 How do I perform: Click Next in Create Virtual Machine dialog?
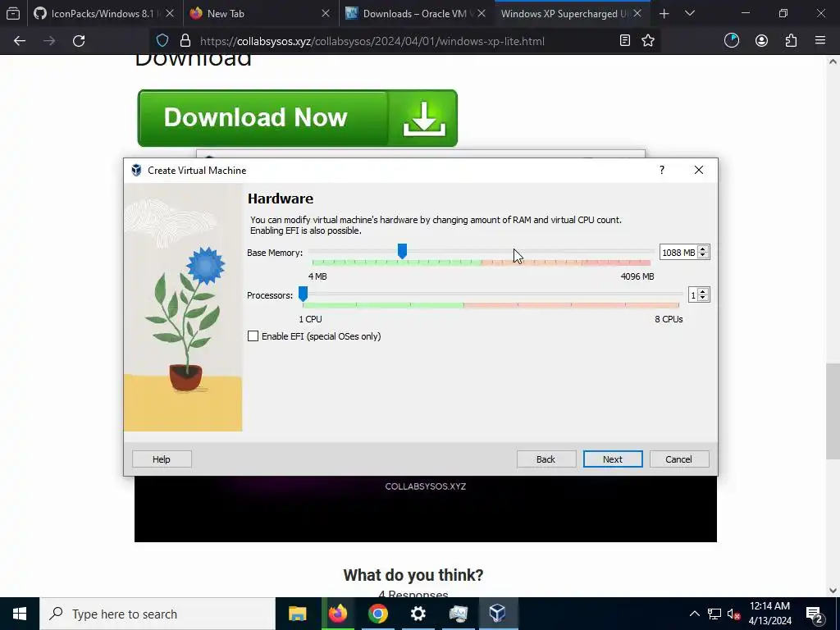pyautogui.click(x=612, y=459)
